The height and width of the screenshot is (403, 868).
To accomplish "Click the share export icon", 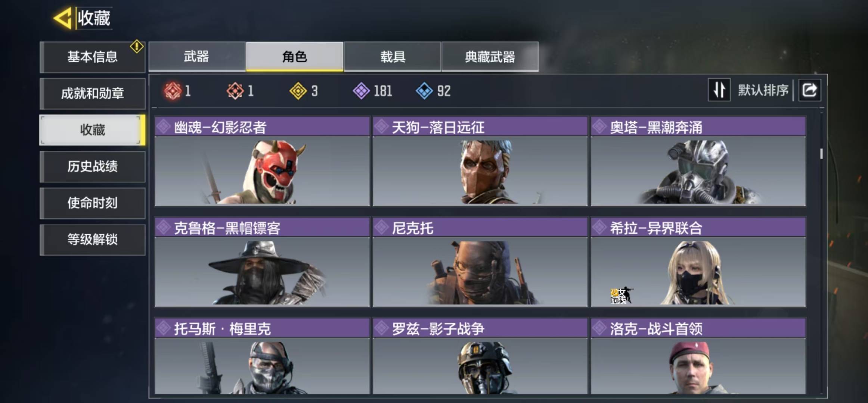I will click(809, 90).
